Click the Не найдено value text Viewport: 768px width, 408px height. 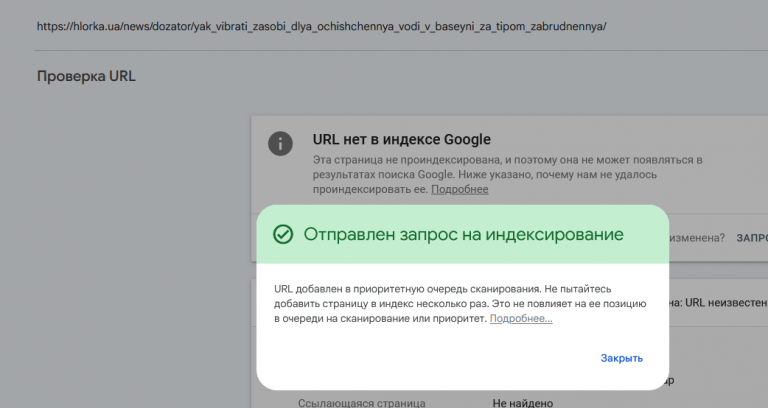(x=523, y=403)
